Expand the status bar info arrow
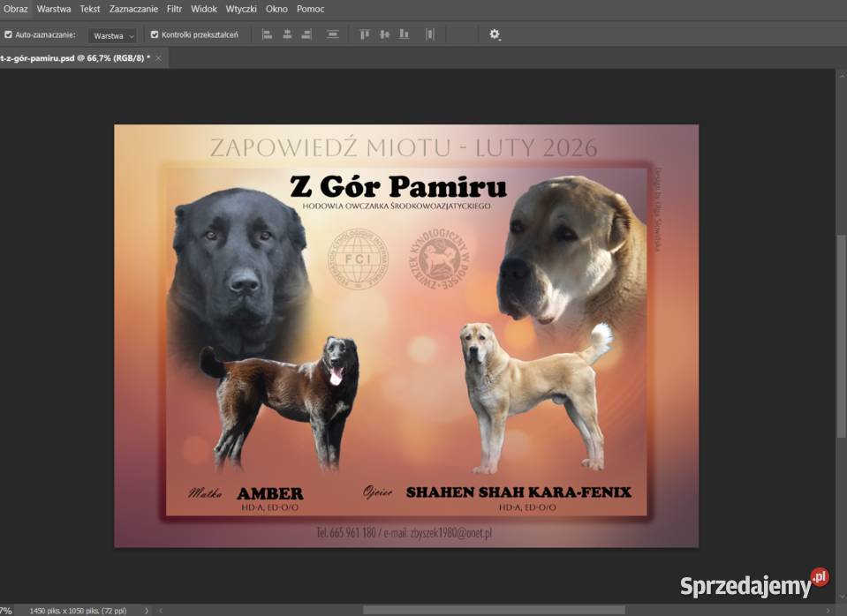This screenshot has height=616, width=847. pos(147,610)
